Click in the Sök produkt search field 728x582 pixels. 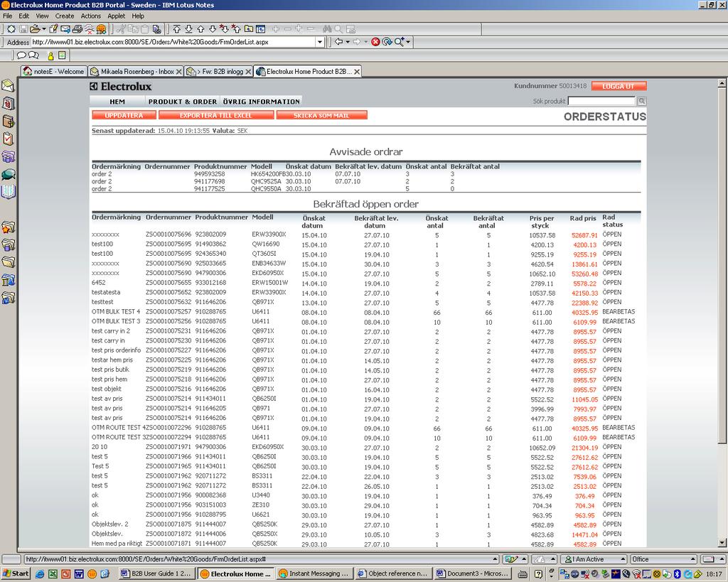pyautogui.click(x=601, y=101)
